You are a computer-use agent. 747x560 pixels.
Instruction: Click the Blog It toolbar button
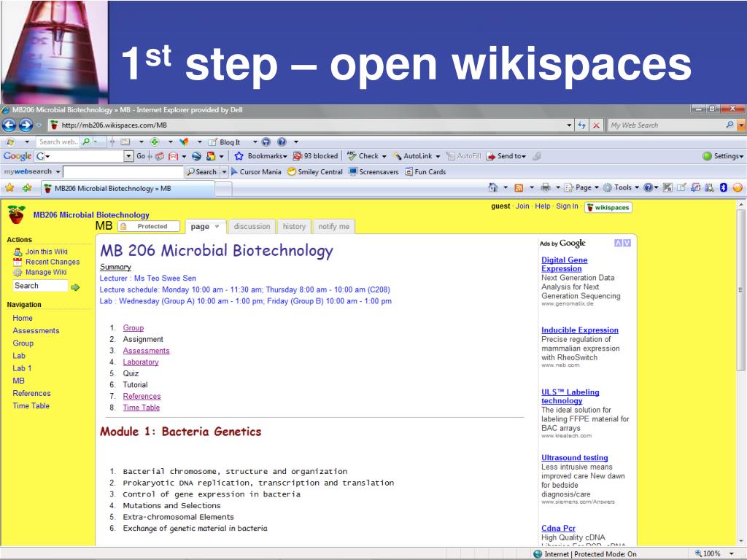[225, 142]
